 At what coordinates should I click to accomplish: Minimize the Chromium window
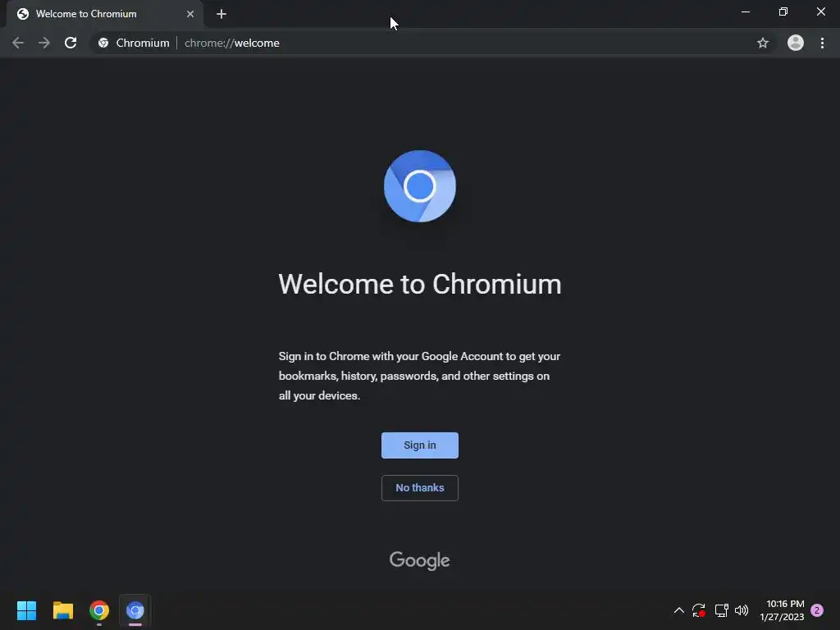[746, 11]
